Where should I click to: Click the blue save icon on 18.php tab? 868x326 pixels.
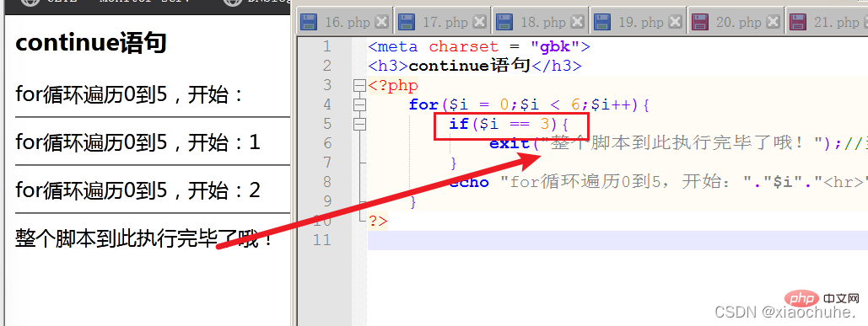(504, 22)
